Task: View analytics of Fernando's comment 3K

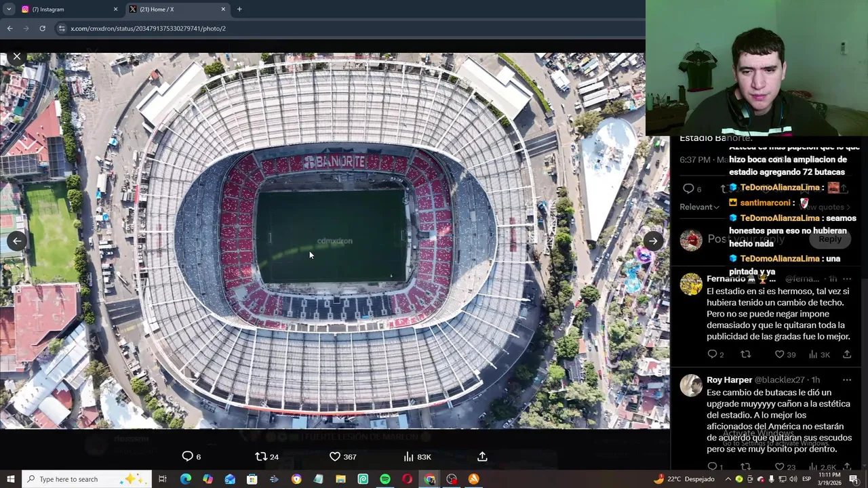Action: 819,354
